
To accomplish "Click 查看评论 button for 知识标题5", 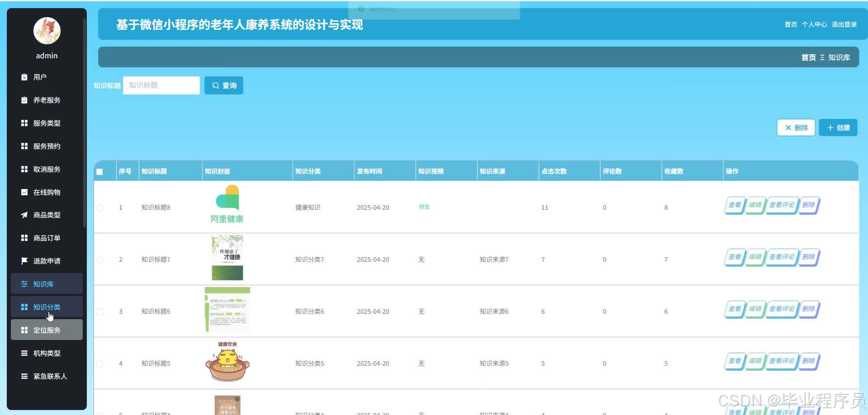I will point(782,361).
